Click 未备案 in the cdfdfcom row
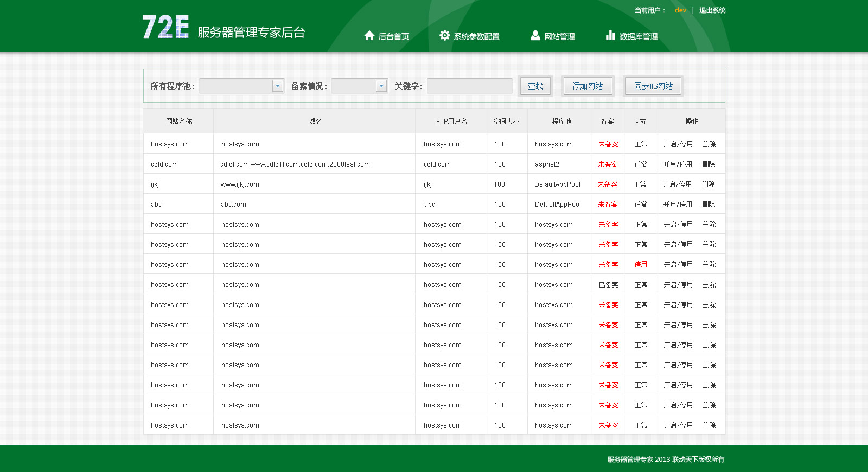The height and width of the screenshot is (472, 868). pyautogui.click(x=608, y=164)
